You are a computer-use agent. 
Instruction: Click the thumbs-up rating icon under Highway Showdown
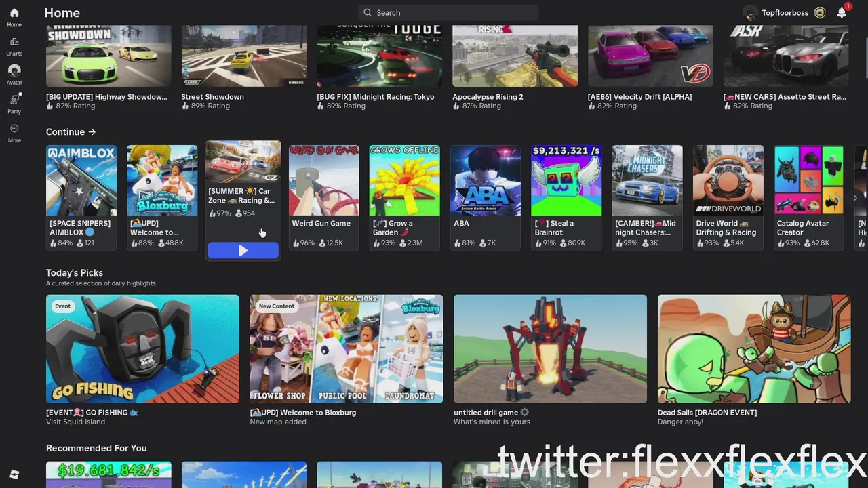pyautogui.click(x=50, y=106)
